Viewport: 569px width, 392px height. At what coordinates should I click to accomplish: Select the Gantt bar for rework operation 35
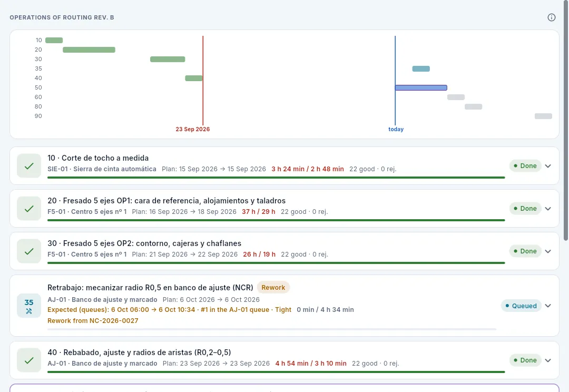421,68
